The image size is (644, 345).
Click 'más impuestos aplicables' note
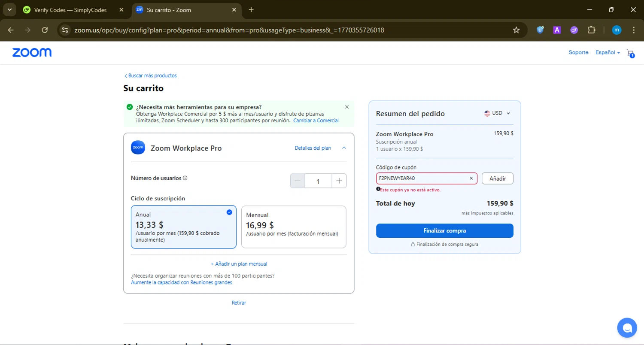pos(487,213)
